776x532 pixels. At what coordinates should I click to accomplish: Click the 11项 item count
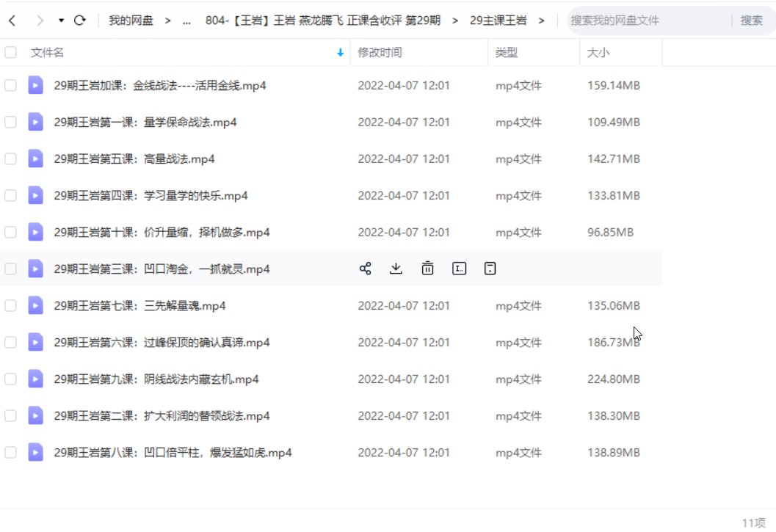point(753,522)
